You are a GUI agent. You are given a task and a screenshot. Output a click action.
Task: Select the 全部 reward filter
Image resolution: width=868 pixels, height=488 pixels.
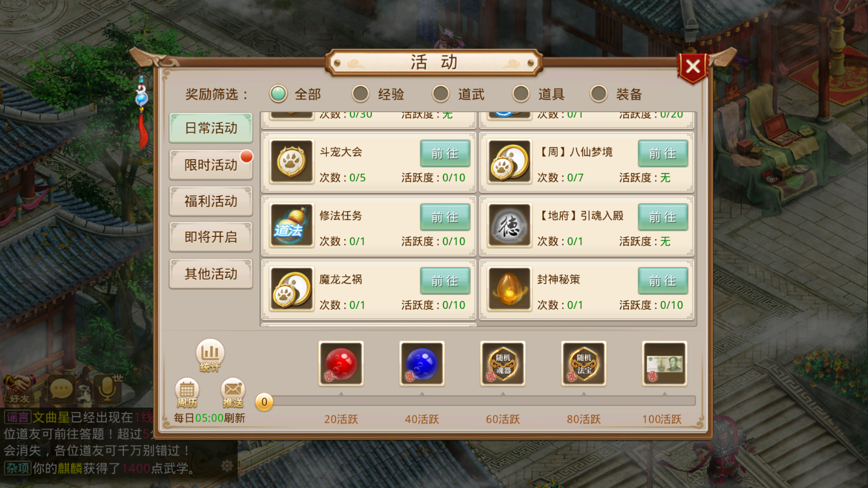pyautogui.click(x=295, y=94)
